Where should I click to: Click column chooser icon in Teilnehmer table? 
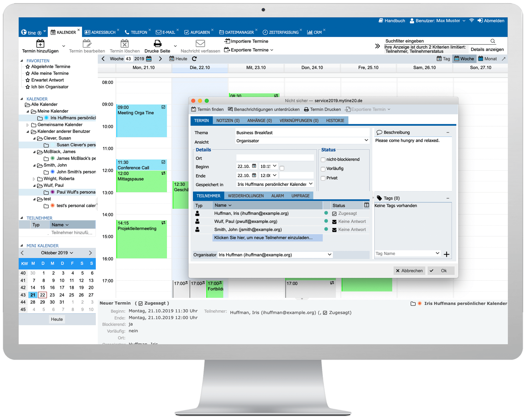(x=366, y=205)
